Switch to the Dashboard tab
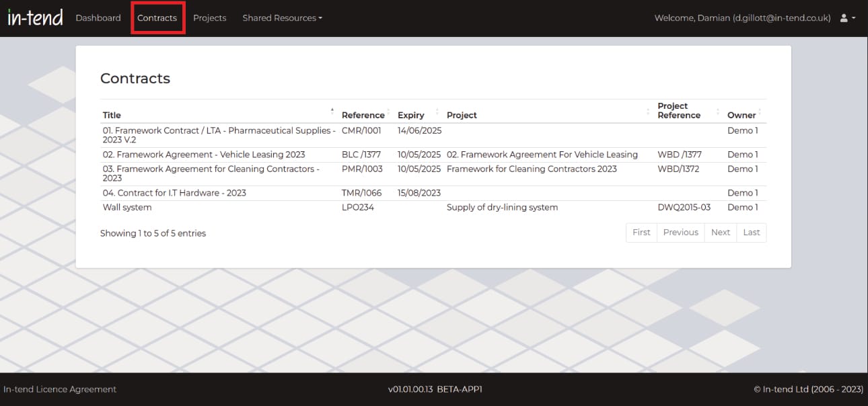The height and width of the screenshot is (406, 868). pos(98,18)
